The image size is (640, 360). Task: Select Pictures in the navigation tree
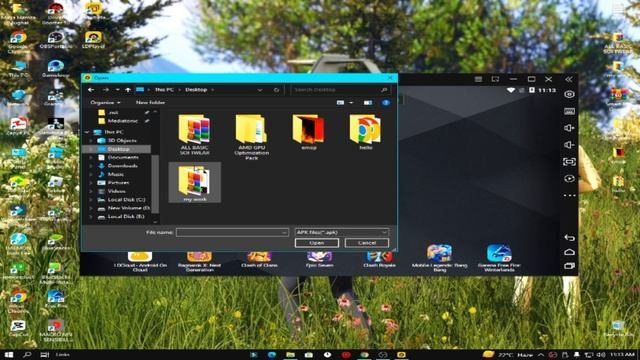[x=118, y=183]
